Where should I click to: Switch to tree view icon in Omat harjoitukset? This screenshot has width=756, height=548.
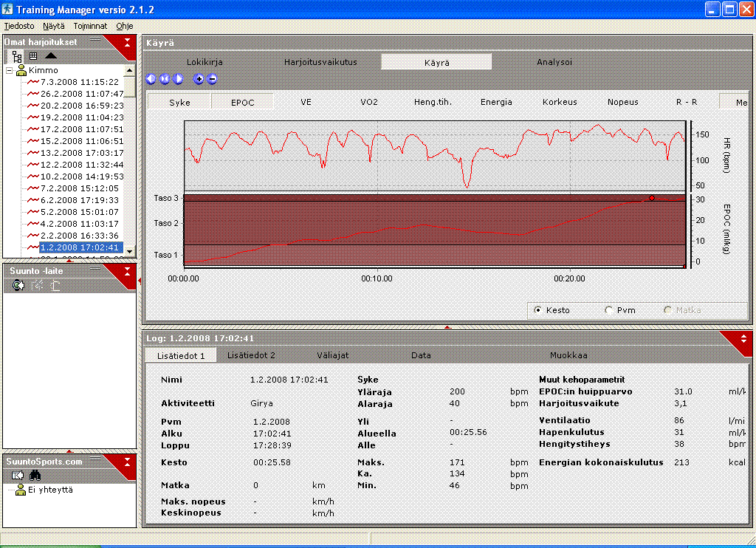click(x=17, y=56)
